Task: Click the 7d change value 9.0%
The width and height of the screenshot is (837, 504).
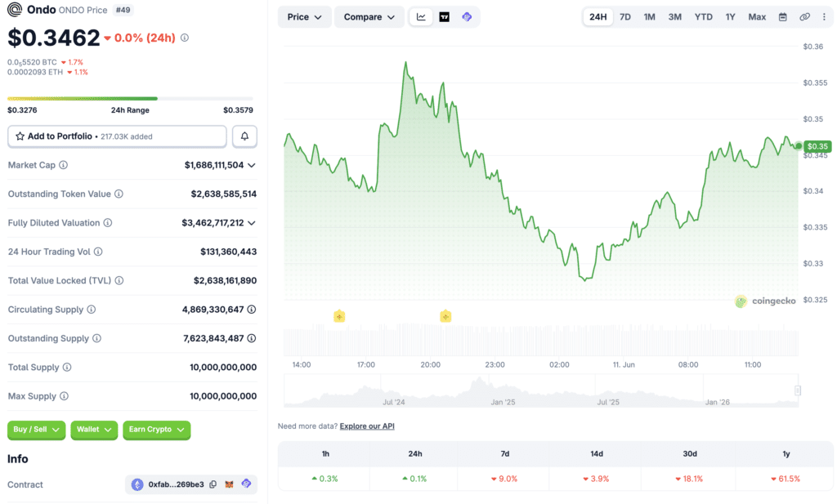Action: 504,479
